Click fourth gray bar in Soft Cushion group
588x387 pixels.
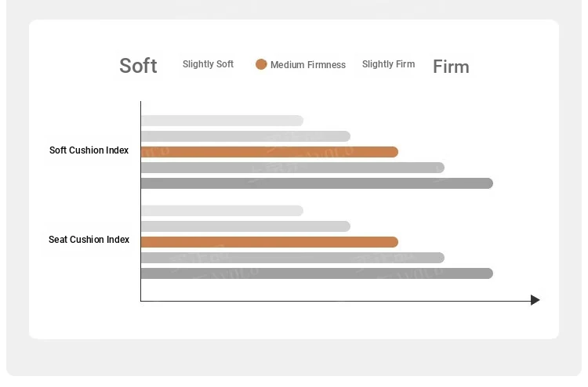click(293, 168)
